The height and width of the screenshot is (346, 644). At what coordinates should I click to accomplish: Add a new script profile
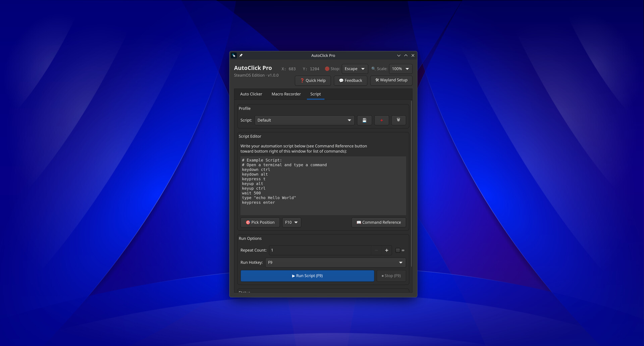381,120
